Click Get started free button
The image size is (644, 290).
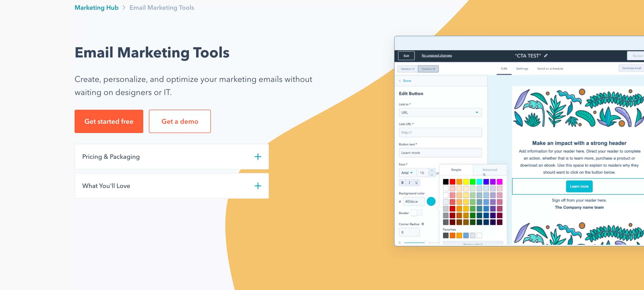[109, 121]
